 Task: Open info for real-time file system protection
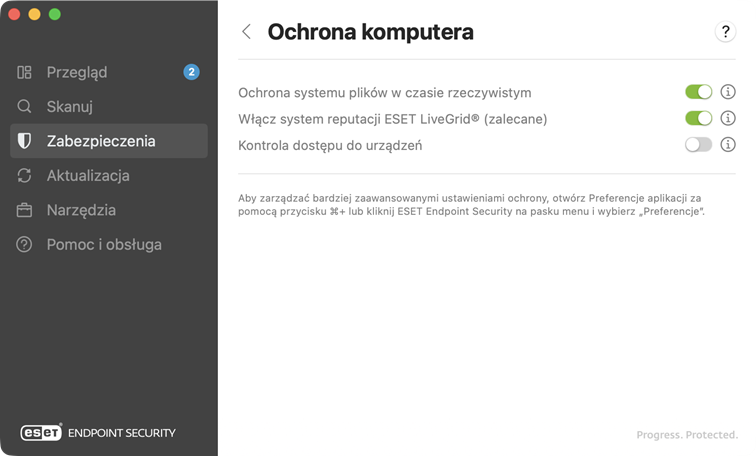[x=728, y=92]
